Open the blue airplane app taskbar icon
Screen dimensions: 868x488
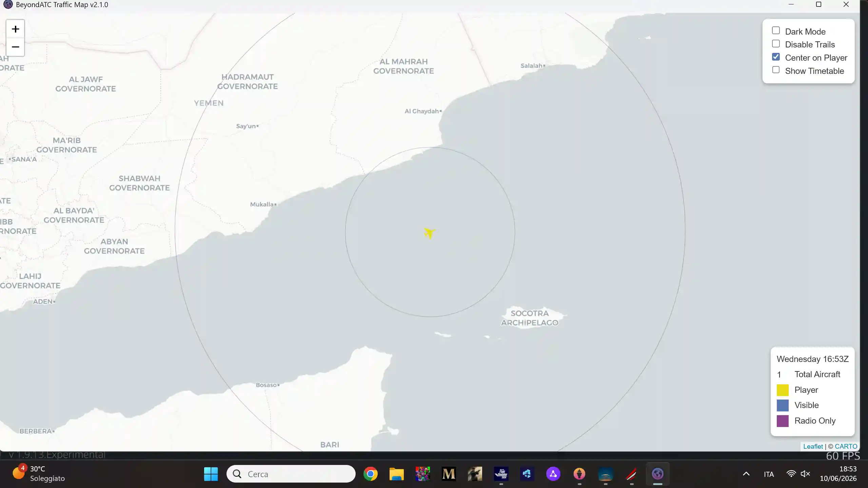point(527,474)
